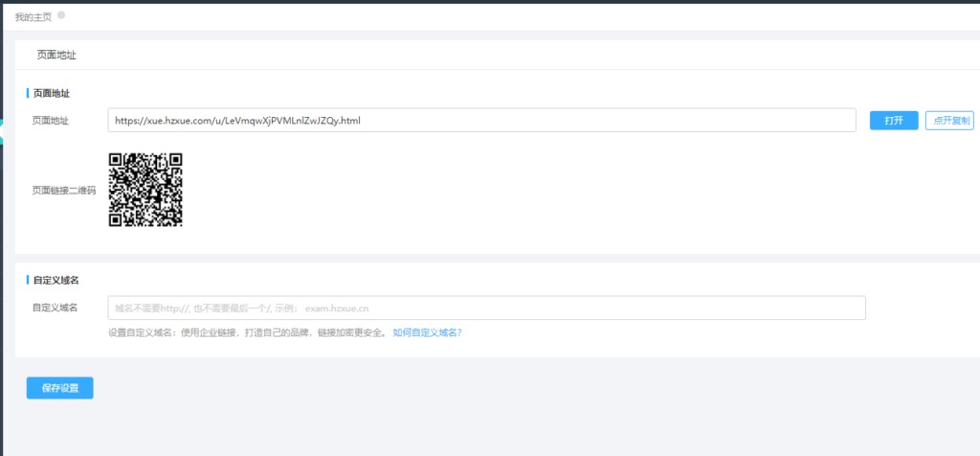Click the sidebar collapse arrow at left edge
The height and width of the screenshot is (456, 980).
coord(2,132)
